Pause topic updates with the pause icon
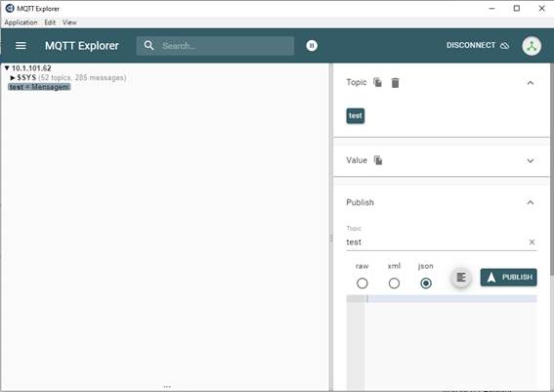 click(312, 46)
